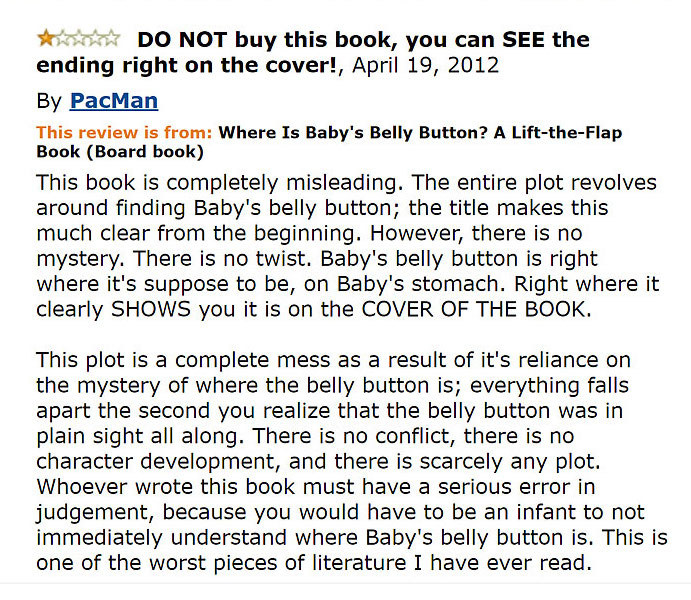Click the closing 'worst pieces of literature' line

point(313,563)
